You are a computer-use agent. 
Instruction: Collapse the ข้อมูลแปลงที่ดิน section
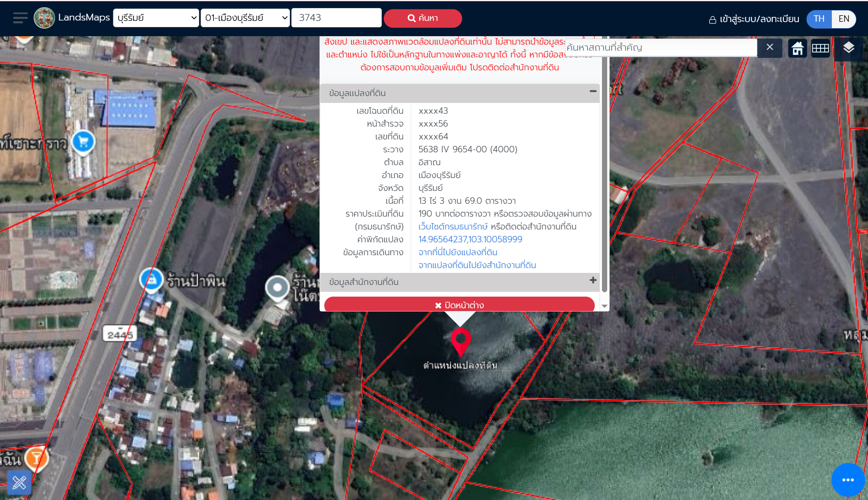(593, 92)
